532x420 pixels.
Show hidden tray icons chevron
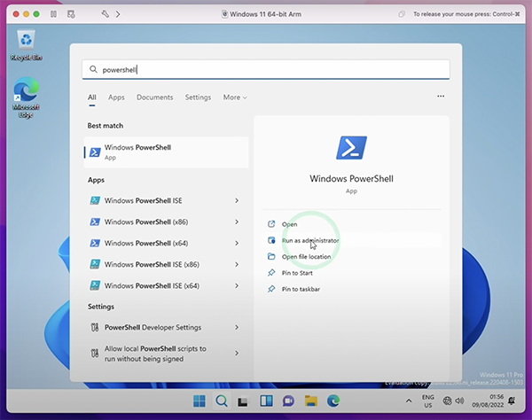(409, 401)
